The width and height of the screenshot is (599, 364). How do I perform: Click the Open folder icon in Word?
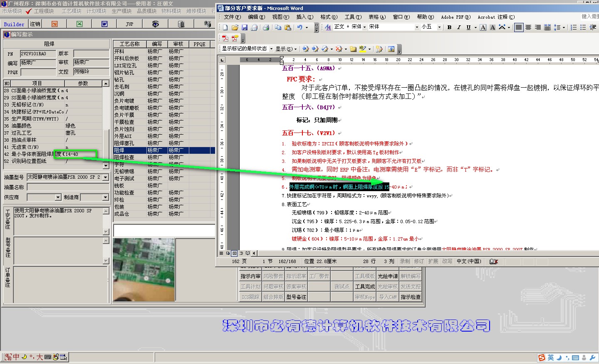(x=235, y=27)
